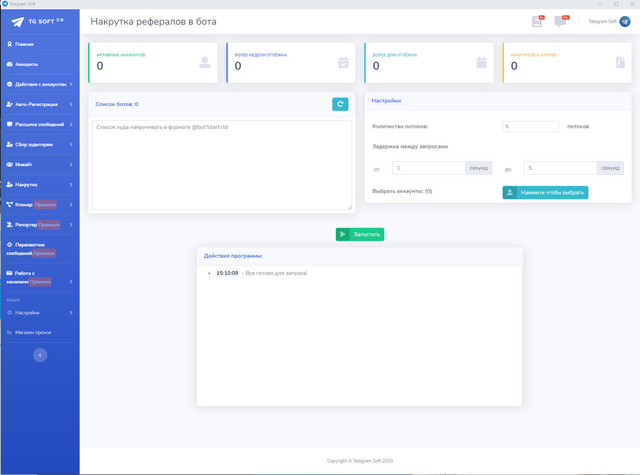Screen dimensions: 640x475
Task: Click Нажмите чтобы выбрать accounts button
Action: (x=545, y=192)
